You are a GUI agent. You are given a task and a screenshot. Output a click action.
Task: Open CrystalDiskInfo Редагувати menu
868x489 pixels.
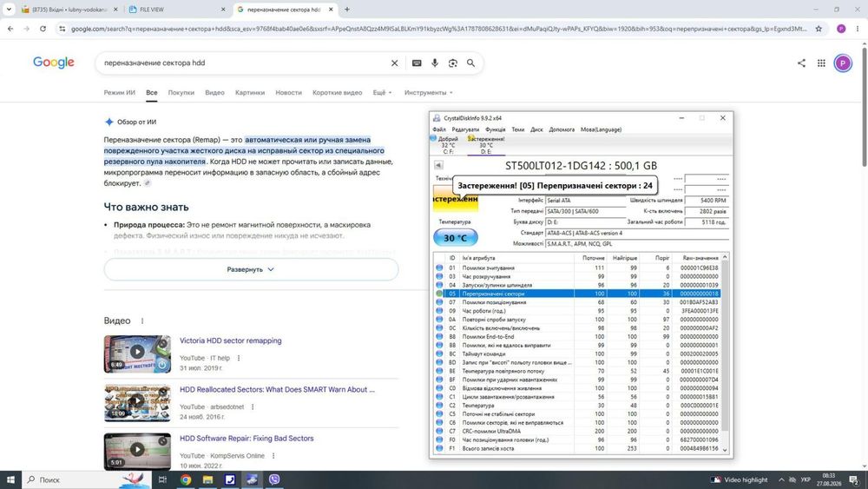tap(465, 129)
